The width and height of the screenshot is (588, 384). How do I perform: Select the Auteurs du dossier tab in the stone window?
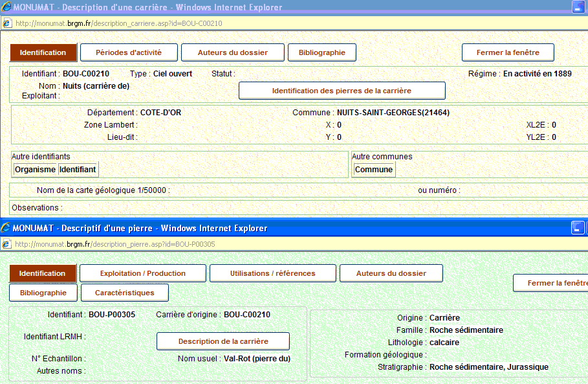pyautogui.click(x=391, y=273)
